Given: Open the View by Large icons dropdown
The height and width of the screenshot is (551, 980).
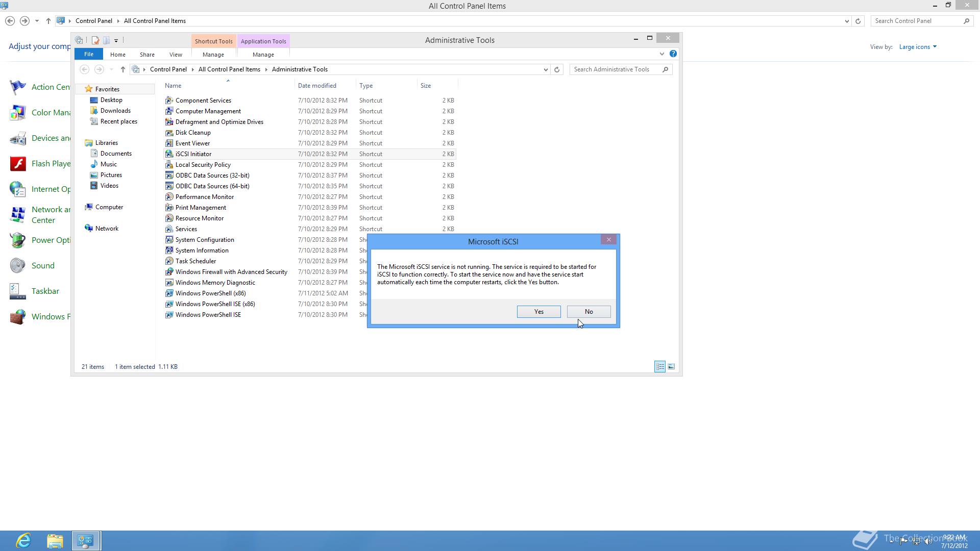Looking at the screenshot, I should point(918,47).
